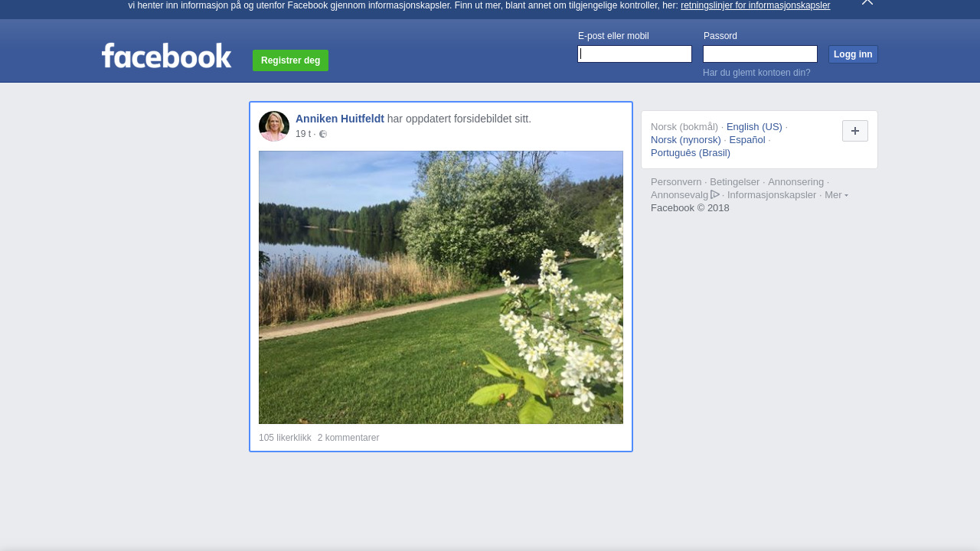View the 105 likerklikk count
Screen dimensions: 980x551
click(285, 438)
